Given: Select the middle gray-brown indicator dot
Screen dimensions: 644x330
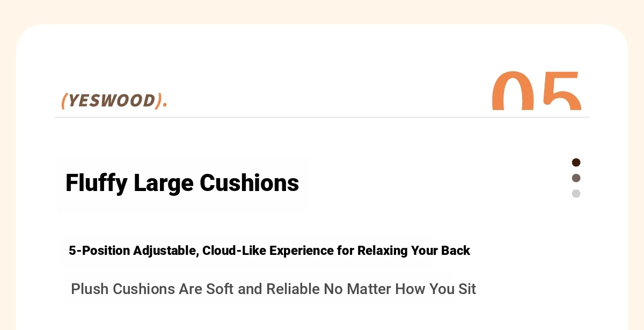Looking at the screenshot, I should [576, 178].
